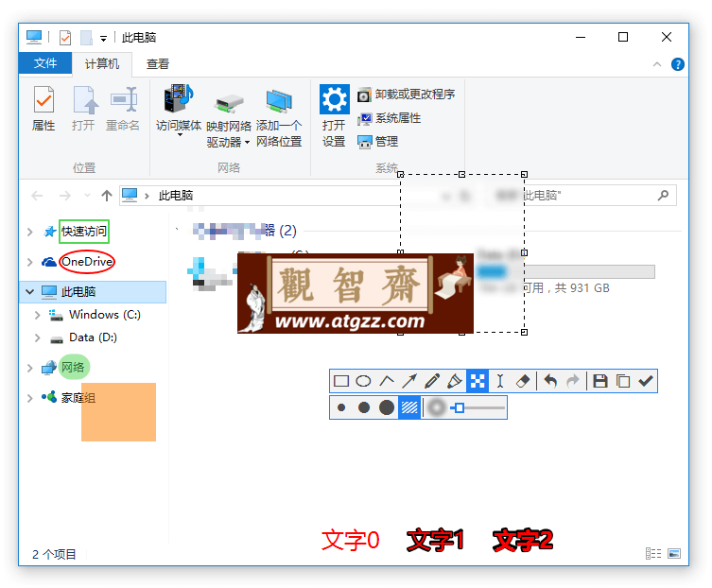Navigate back with the left arrow
Screen dimensions: 712x588
tap(37, 196)
